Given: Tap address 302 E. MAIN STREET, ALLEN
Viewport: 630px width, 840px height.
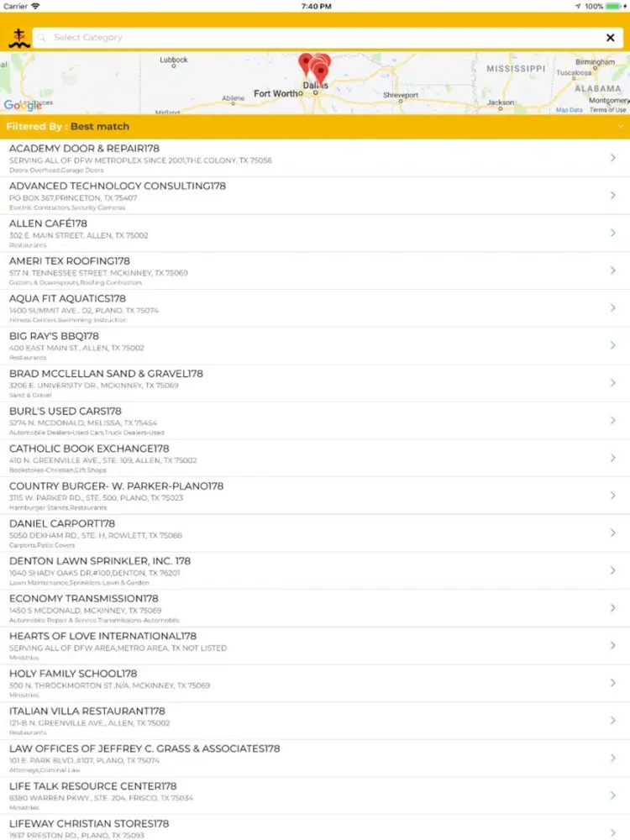Looking at the screenshot, I should pyautogui.click(x=79, y=235).
